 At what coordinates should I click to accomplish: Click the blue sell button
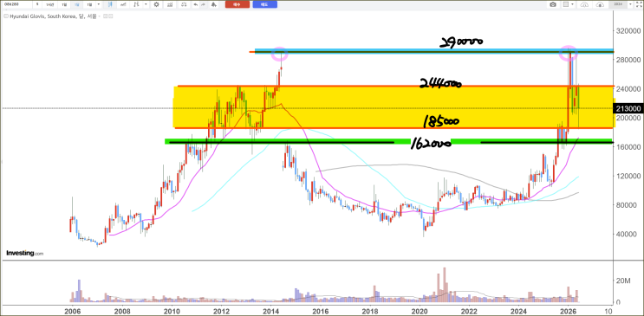[265, 4]
